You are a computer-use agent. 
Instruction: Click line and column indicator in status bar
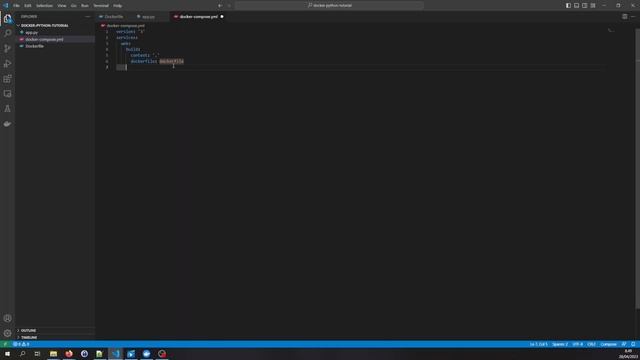click(538, 344)
